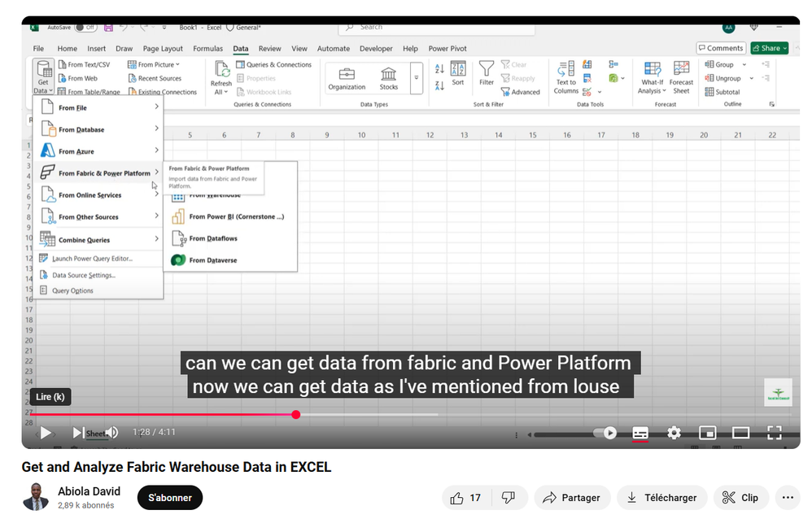812x519 pixels.
Task: Open Queries & Connections pane
Action: 274,65
